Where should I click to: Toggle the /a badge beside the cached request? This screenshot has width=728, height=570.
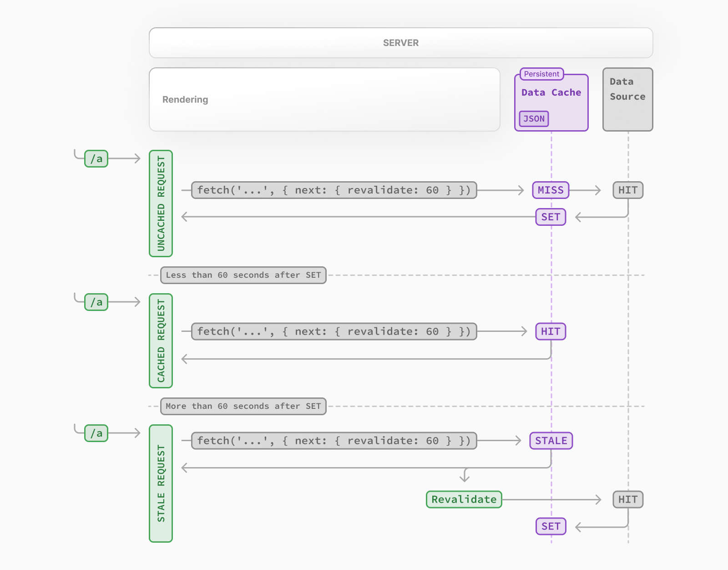click(96, 301)
